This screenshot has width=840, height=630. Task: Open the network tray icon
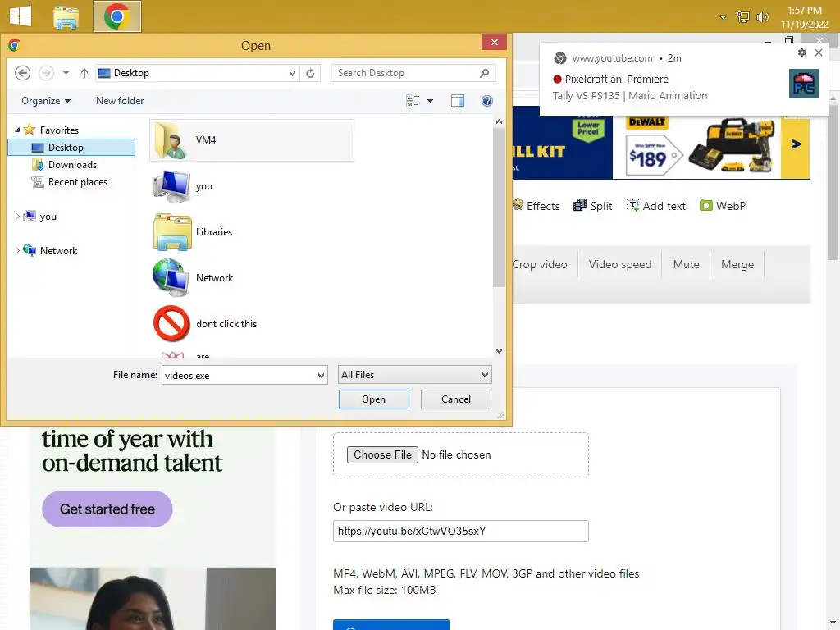coord(743,17)
